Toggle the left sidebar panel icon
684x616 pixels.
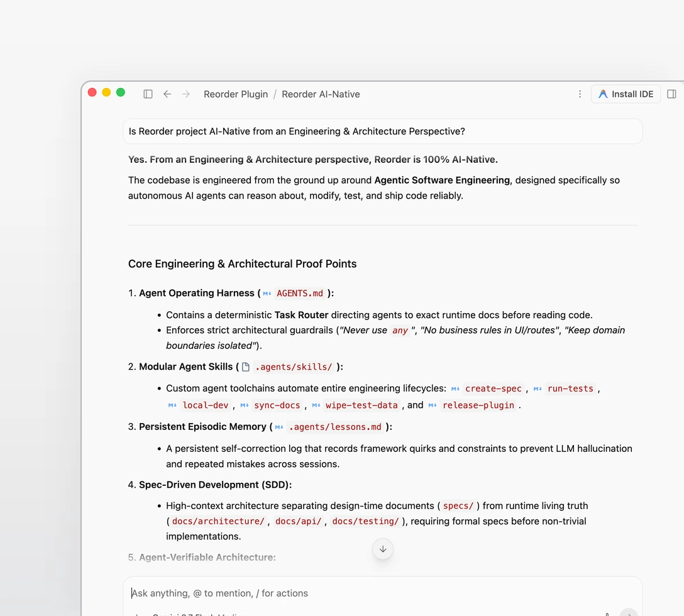click(148, 94)
